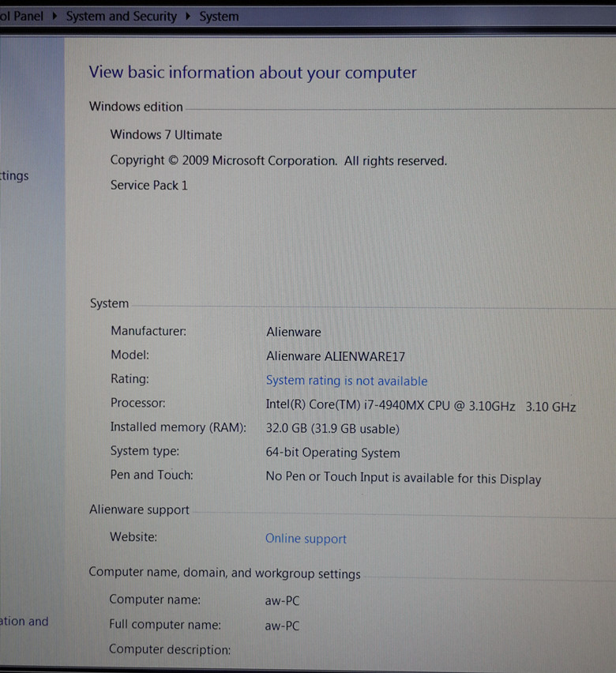Click the 'System type:' label
The width and height of the screenshot is (616, 673).
click(x=145, y=451)
